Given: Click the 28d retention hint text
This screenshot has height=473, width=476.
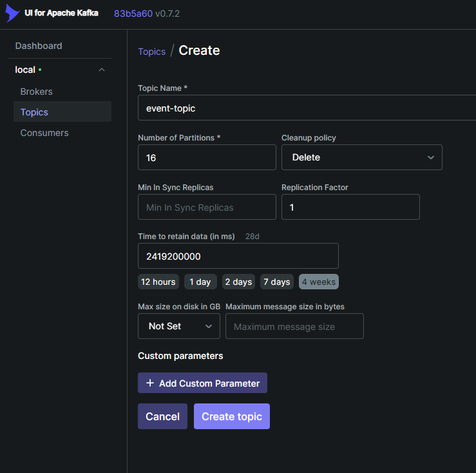Looking at the screenshot, I should click(252, 236).
